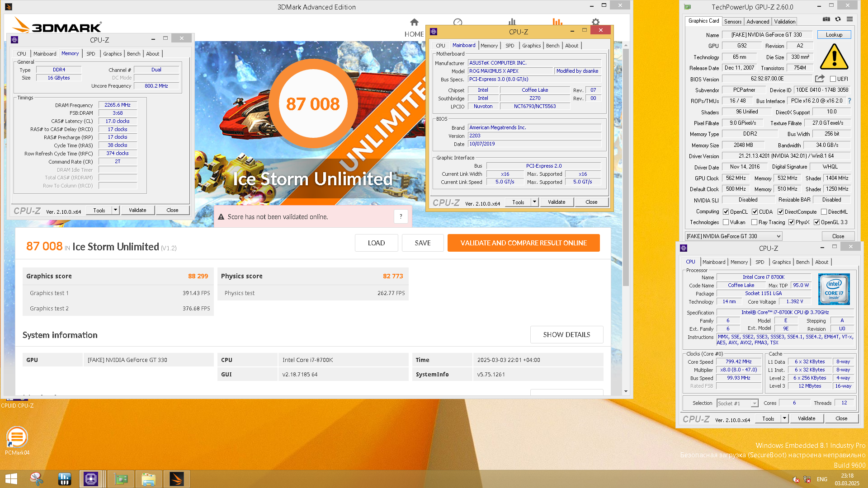Screen dimensions: 868x488
Task: Click the network tray icon
Action: click(807, 479)
